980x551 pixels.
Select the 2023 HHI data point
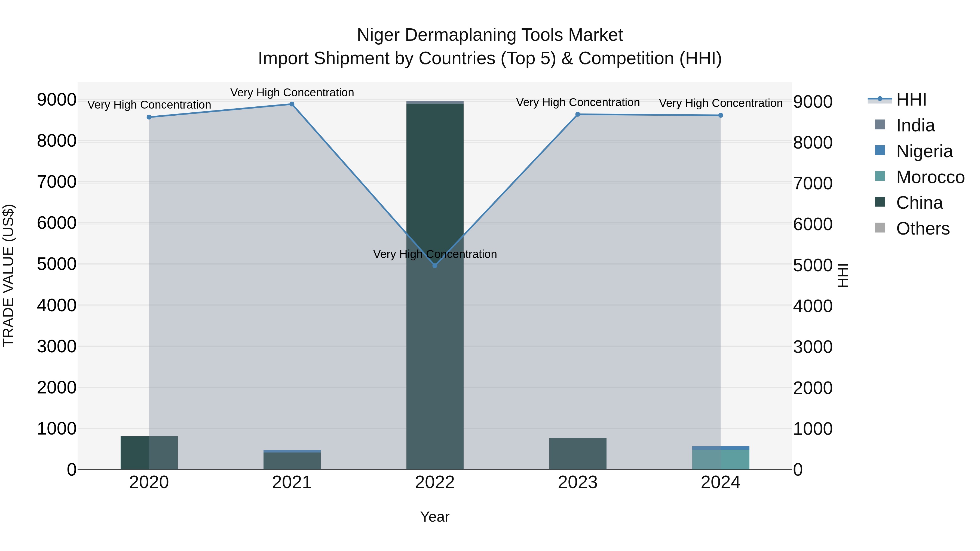pyautogui.click(x=578, y=115)
